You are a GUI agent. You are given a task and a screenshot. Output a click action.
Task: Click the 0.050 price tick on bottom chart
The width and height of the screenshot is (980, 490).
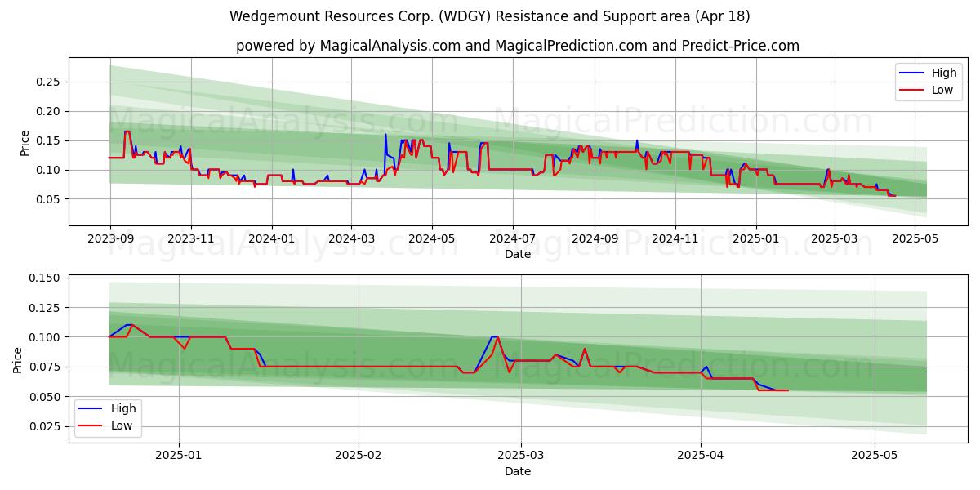coord(45,397)
